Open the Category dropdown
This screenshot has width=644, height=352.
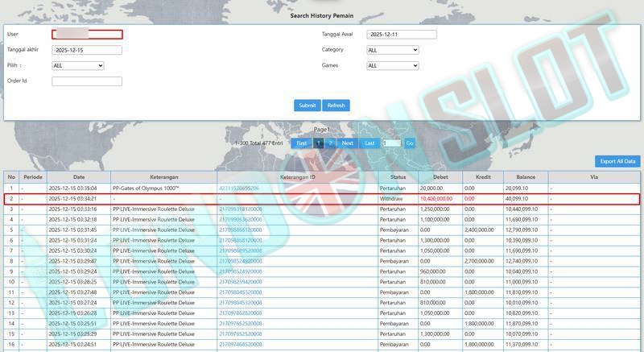point(393,50)
